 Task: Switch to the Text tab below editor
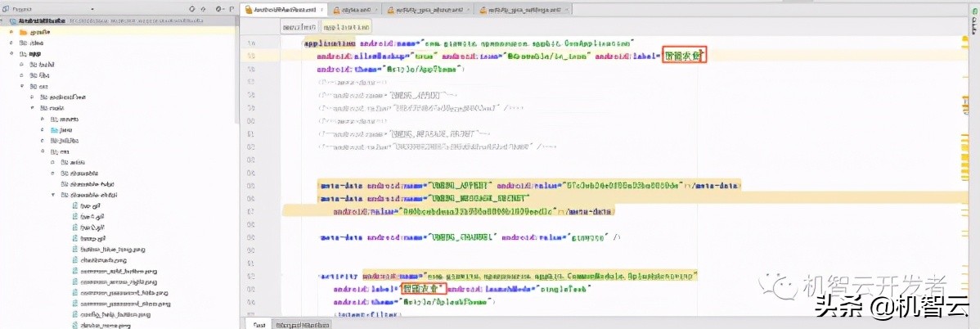point(258,325)
